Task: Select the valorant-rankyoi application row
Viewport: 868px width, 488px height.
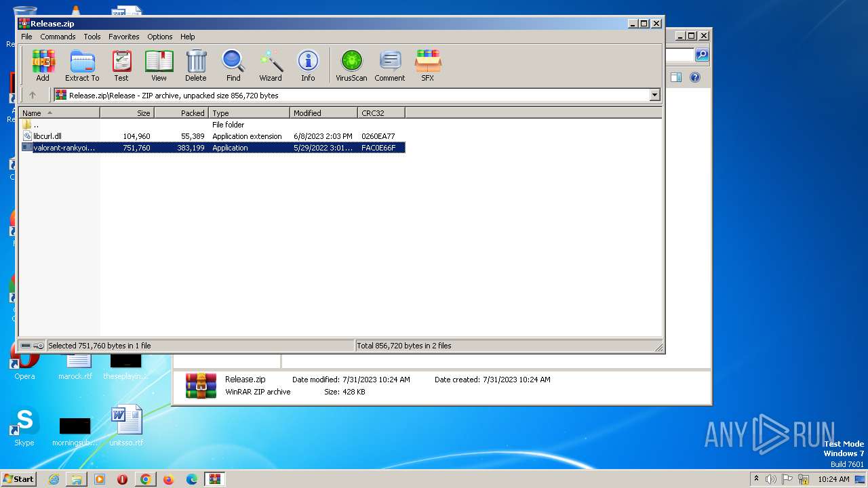Action: coord(212,148)
